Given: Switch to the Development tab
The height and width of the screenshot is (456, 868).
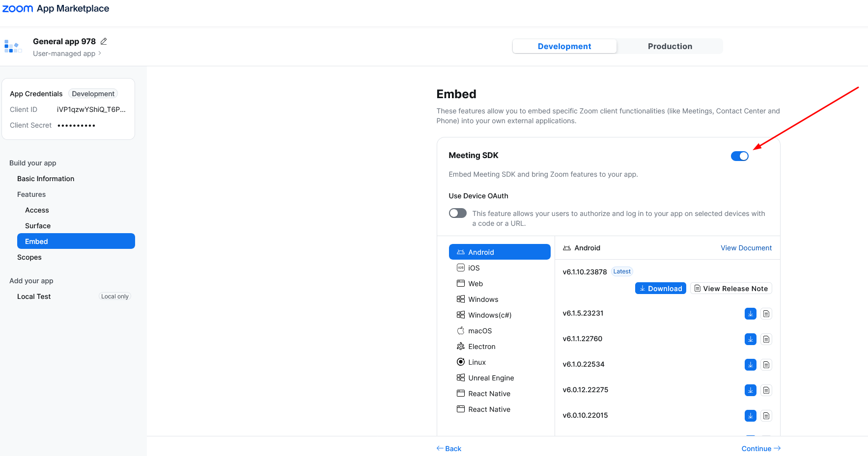Looking at the screenshot, I should (564, 46).
